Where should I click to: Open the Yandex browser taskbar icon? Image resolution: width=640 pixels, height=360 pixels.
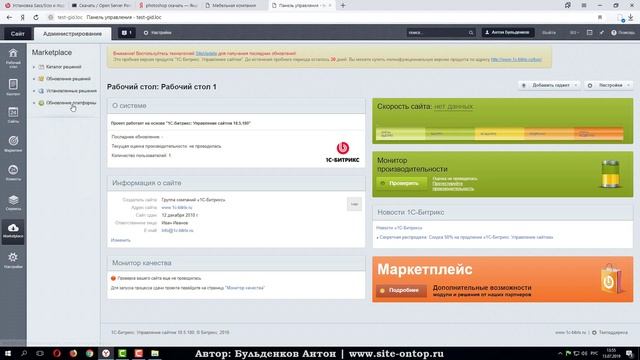pyautogui.click(x=106, y=353)
